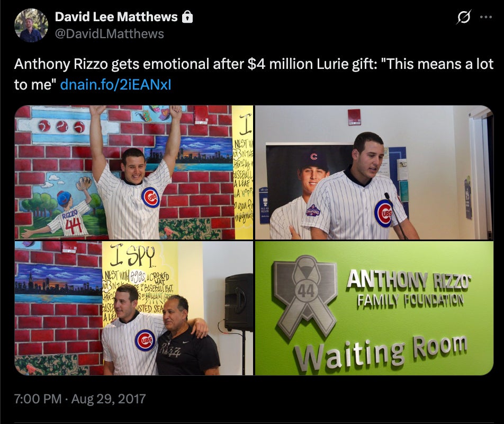Follow the dnain.fo/2iEANxI link
Image resolution: width=504 pixels, height=424 pixels.
116,85
